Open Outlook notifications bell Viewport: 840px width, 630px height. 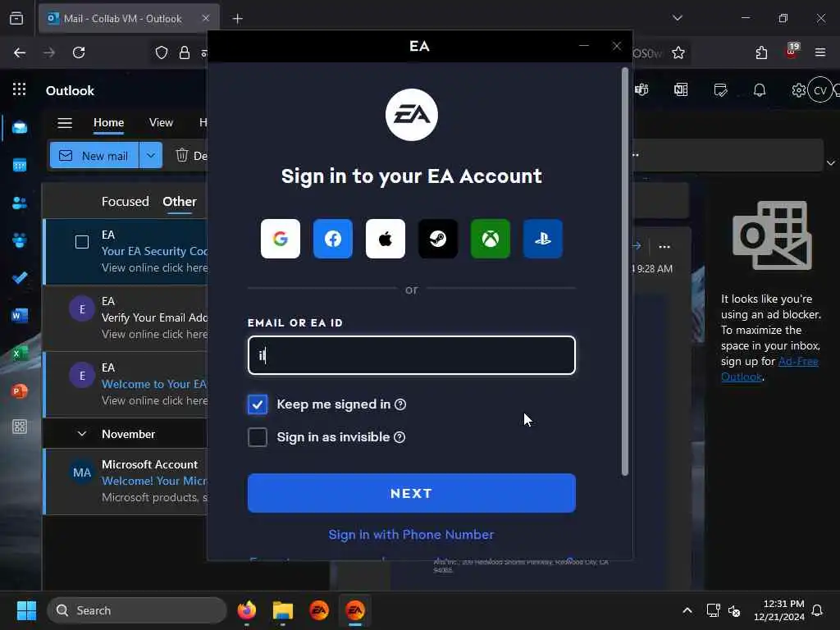tap(760, 90)
